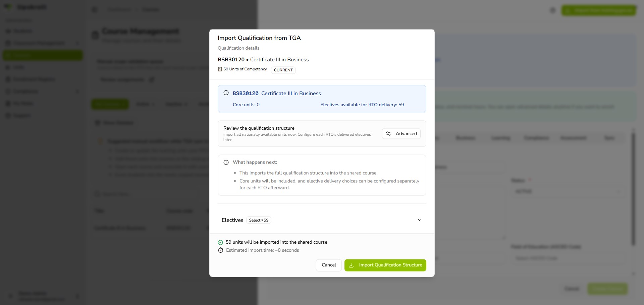The image size is (644, 305).
Task: Switch to the Compliance tab in background form
Action: (536, 138)
